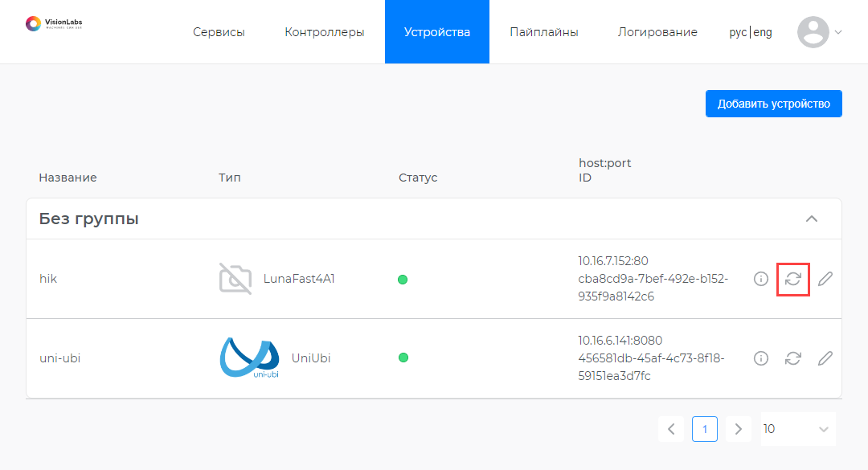Image resolution: width=868 pixels, height=470 pixels.
Task: Click the Тип column header
Action: (x=229, y=178)
